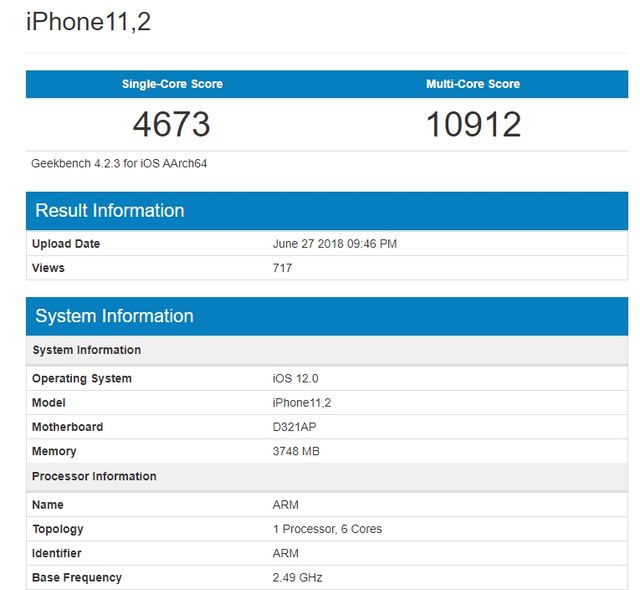The height and width of the screenshot is (590, 640).
Task: Select the 2.49 GHz frequency value
Action: 297,578
